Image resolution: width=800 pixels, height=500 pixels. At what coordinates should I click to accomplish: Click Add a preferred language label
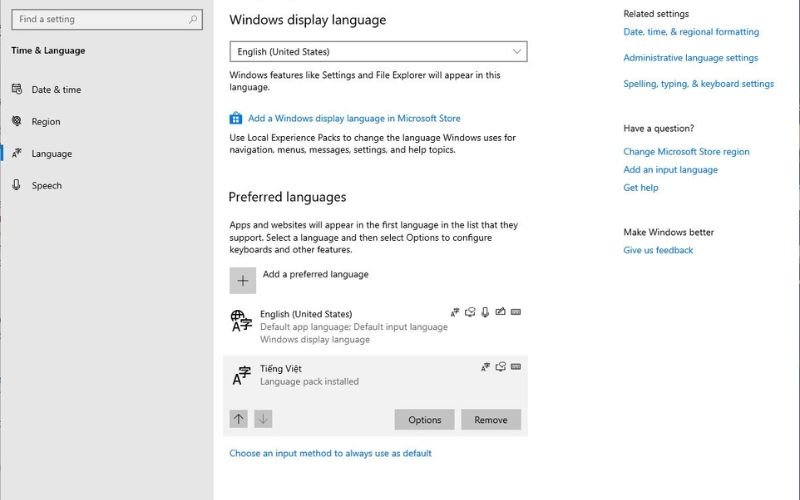click(x=315, y=274)
